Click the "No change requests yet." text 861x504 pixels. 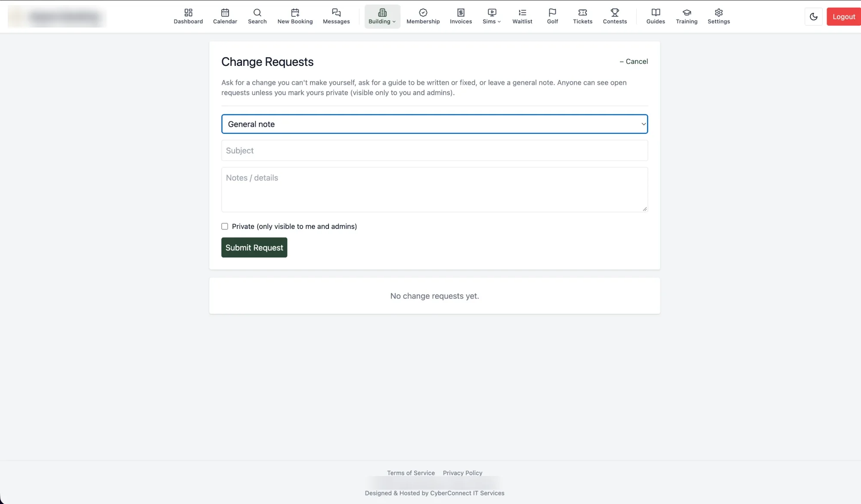[x=434, y=296]
